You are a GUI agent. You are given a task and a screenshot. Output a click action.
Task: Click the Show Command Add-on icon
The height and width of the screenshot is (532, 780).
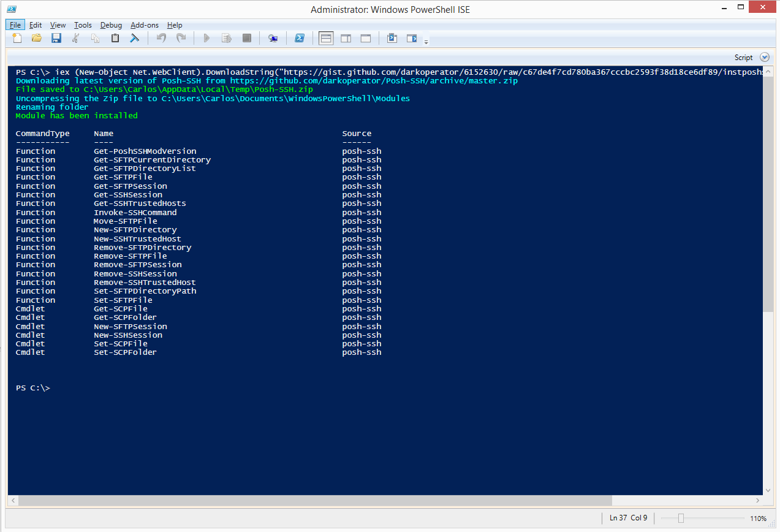point(412,39)
